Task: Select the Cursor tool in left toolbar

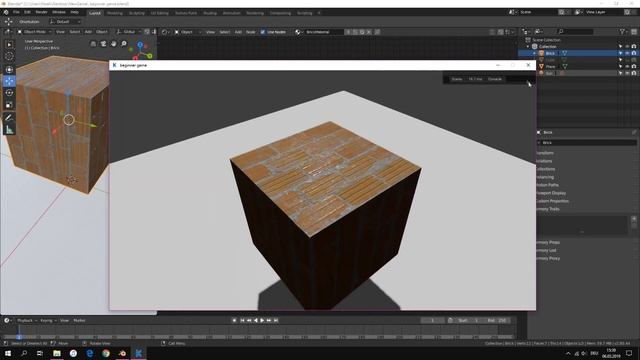Action: (x=9, y=56)
